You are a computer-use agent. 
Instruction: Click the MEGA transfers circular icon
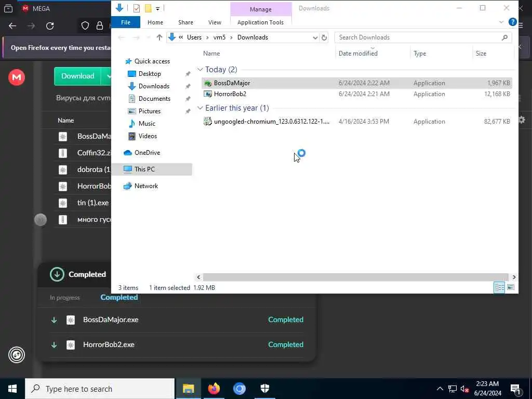coord(17,355)
